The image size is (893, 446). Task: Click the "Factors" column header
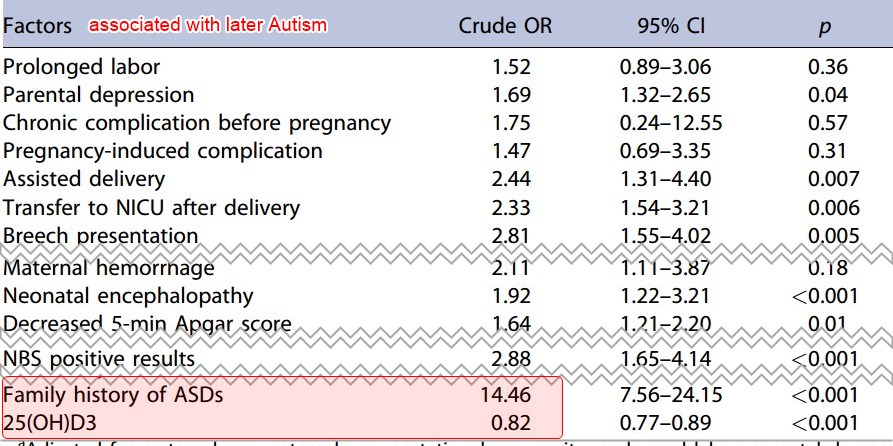coord(38,26)
